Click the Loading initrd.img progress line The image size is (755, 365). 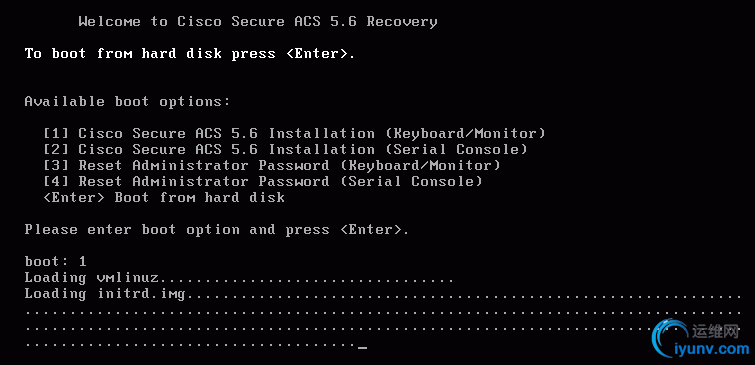[383, 294]
